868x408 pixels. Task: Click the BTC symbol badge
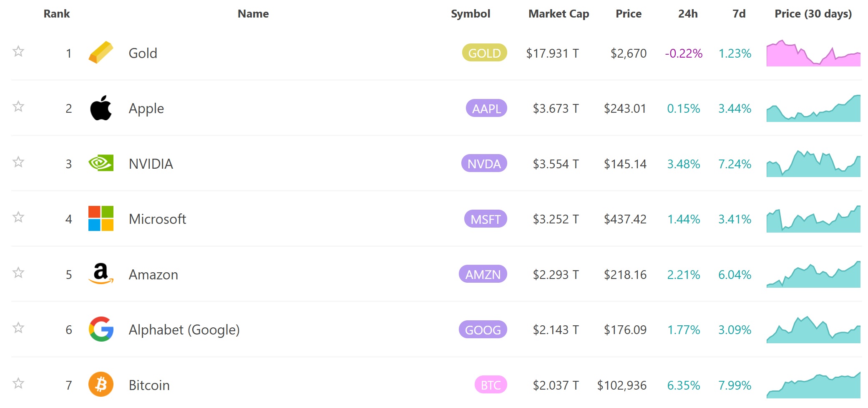click(491, 385)
